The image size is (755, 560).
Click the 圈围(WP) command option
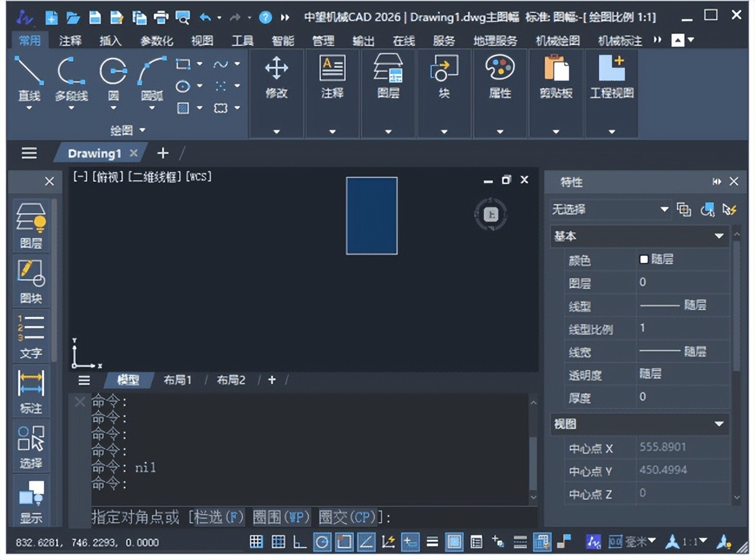pos(281,518)
